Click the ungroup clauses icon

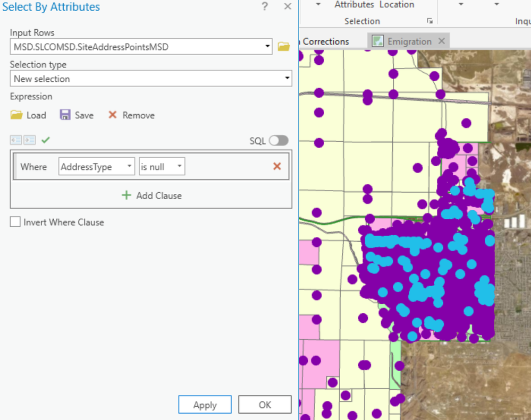coord(16,140)
